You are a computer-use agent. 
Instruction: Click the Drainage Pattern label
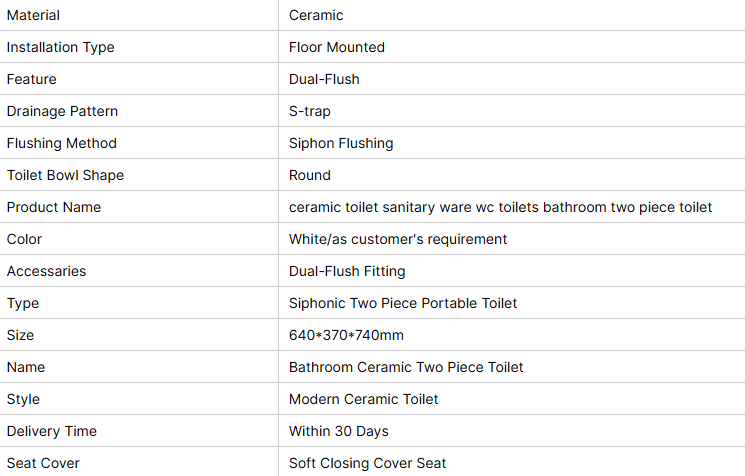point(62,111)
